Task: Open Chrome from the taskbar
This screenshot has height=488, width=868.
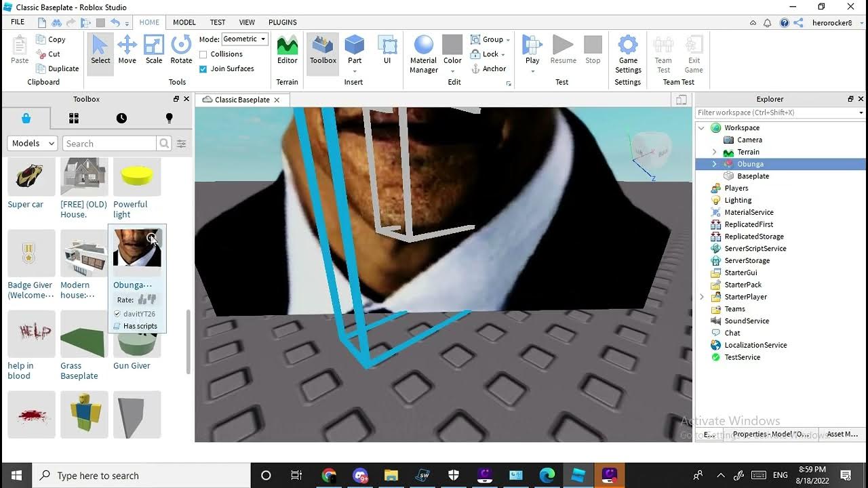Action: pyautogui.click(x=329, y=475)
